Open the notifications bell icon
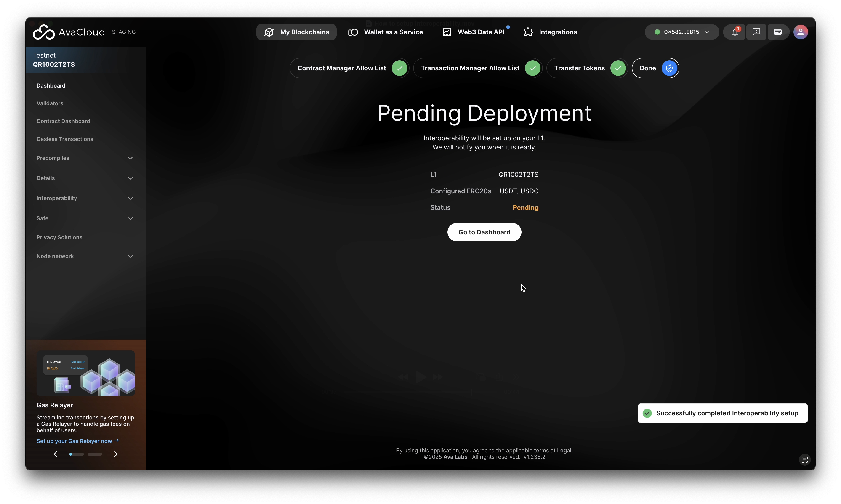The width and height of the screenshot is (841, 504). pos(734,32)
